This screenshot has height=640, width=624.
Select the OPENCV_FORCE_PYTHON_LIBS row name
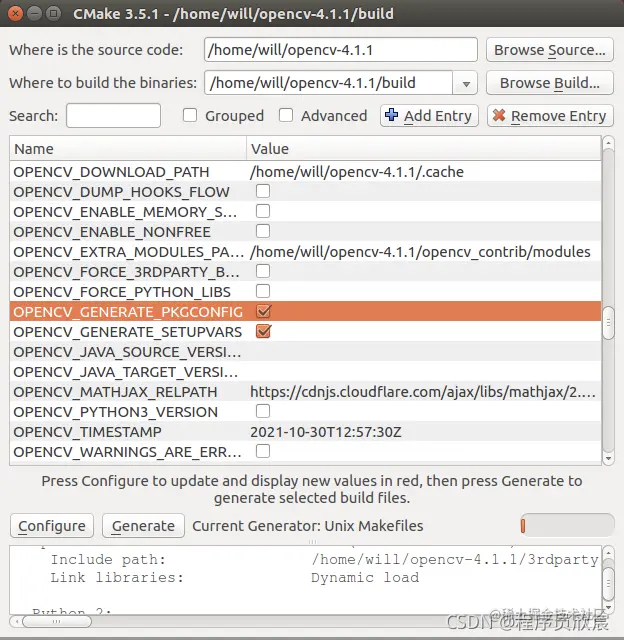(x=122, y=292)
